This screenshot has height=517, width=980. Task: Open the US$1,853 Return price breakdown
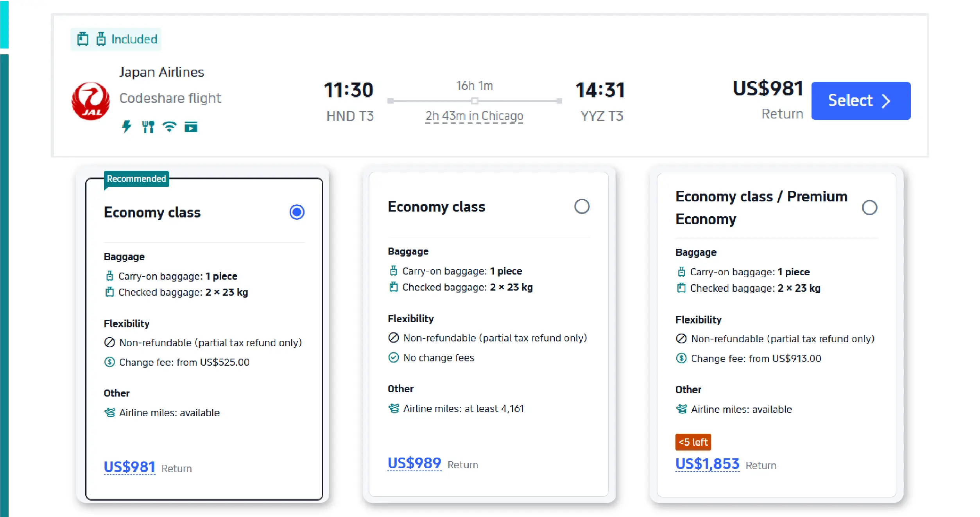pos(708,464)
